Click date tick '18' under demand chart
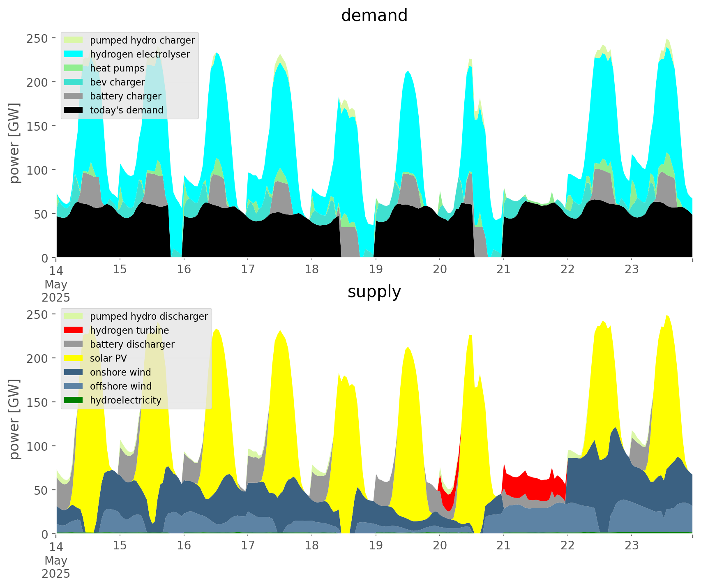Viewport: 701px width, 588px height. (312, 270)
